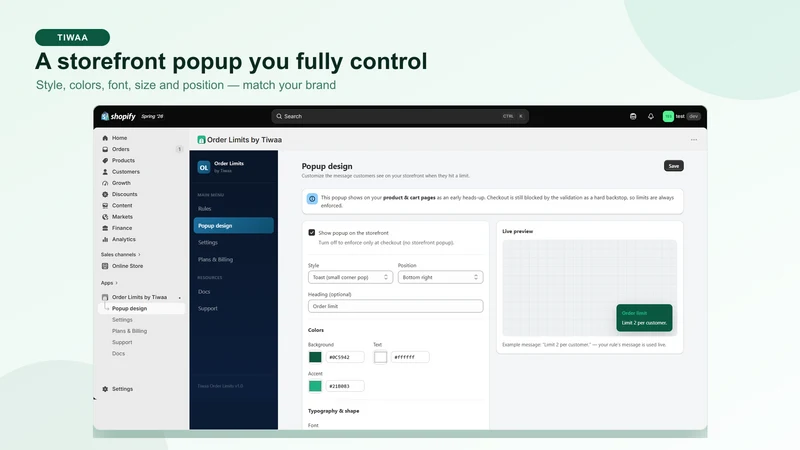The image size is (800, 450).
Task: Click the Settings gear icon
Action: pos(105,389)
